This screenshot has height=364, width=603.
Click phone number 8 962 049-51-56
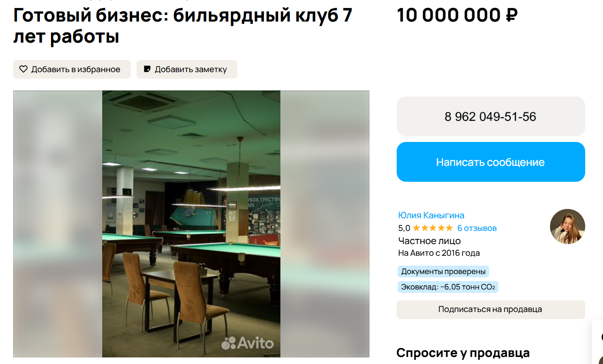coord(490,116)
